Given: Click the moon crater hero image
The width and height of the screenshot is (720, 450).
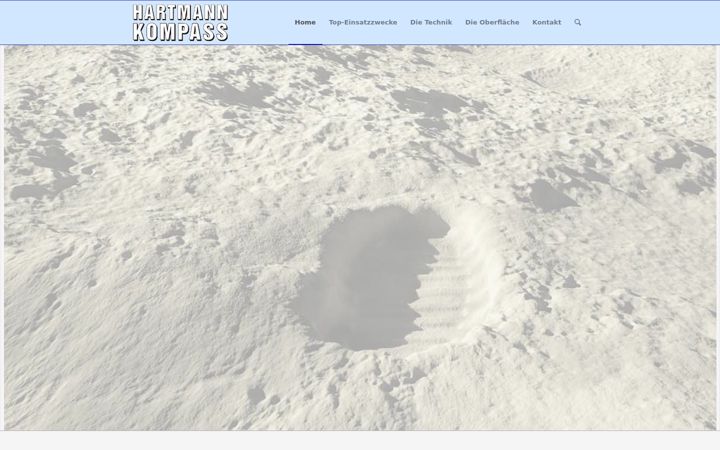Looking at the screenshot, I should (360, 238).
